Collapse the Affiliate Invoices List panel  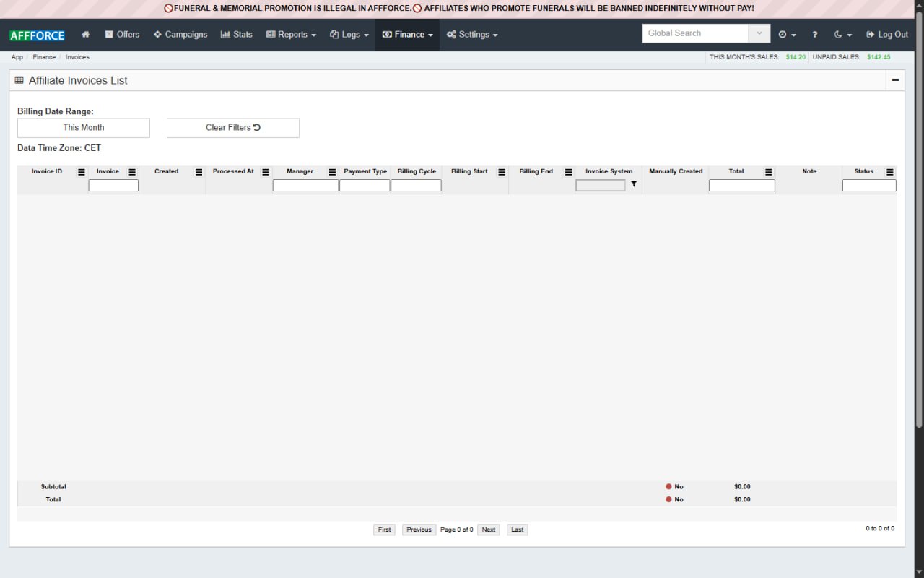(895, 80)
